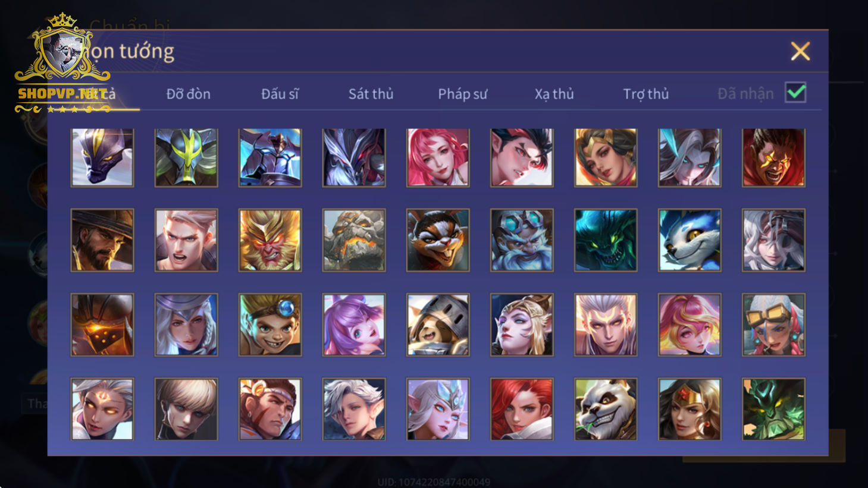Switch to the Đỡ đòn tab
The image size is (868, 488).
tap(188, 94)
